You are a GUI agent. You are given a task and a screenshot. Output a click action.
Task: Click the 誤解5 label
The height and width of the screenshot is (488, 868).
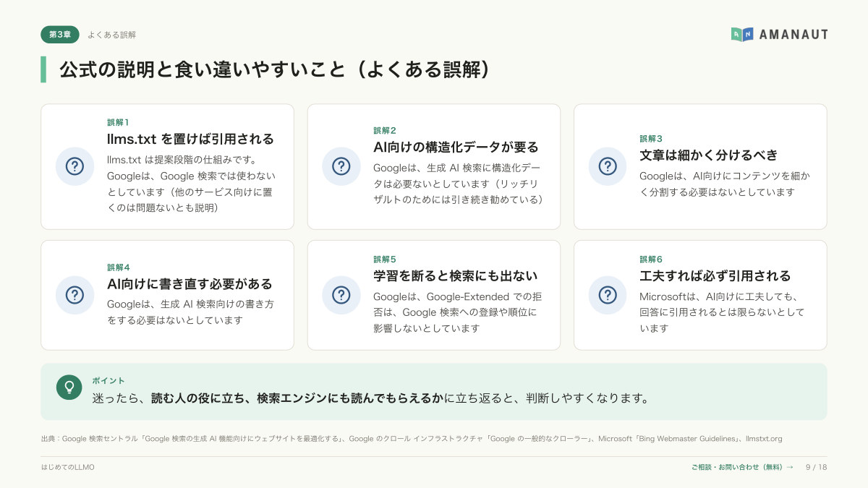pyautogui.click(x=385, y=260)
